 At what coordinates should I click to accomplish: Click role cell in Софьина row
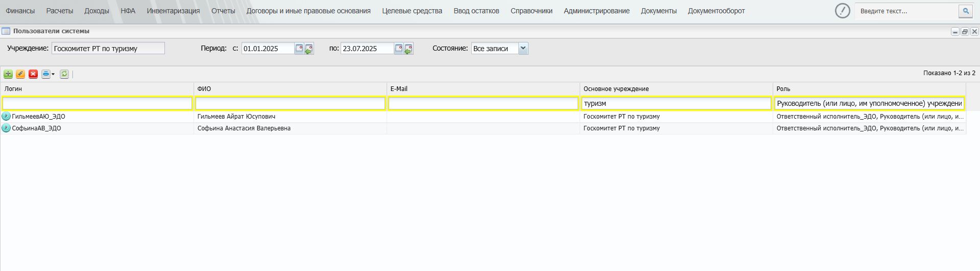coord(869,128)
